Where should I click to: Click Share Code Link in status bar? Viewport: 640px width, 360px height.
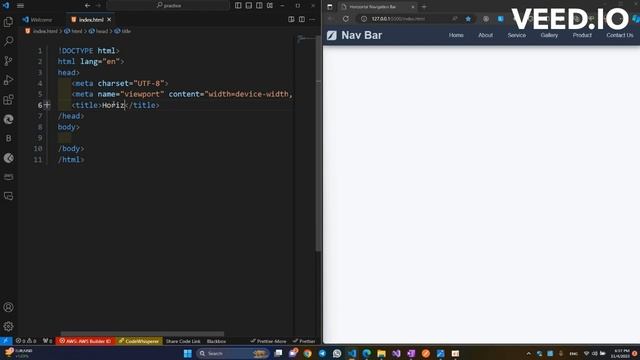[183, 341]
